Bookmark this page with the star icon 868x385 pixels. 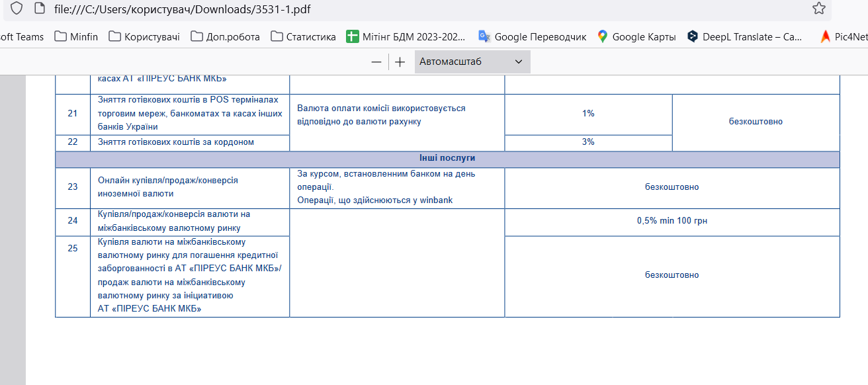(819, 9)
